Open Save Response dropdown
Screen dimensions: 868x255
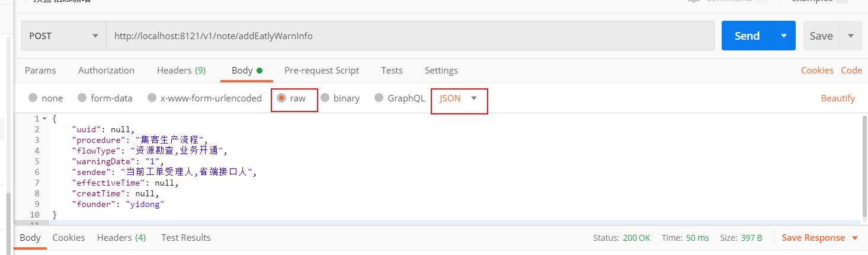854,238
